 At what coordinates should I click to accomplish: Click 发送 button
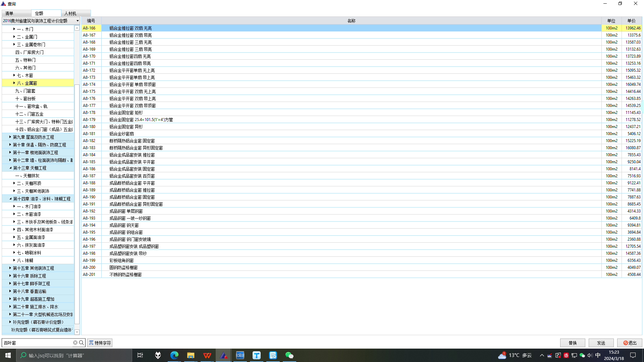[601, 343]
